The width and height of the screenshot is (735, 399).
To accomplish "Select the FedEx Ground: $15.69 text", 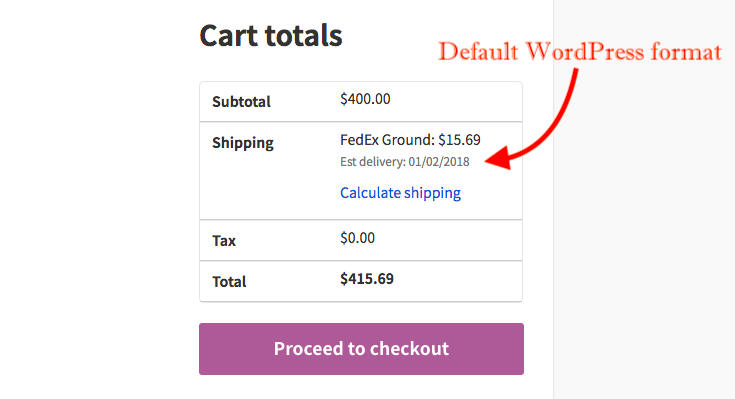I will coord(410,140).
